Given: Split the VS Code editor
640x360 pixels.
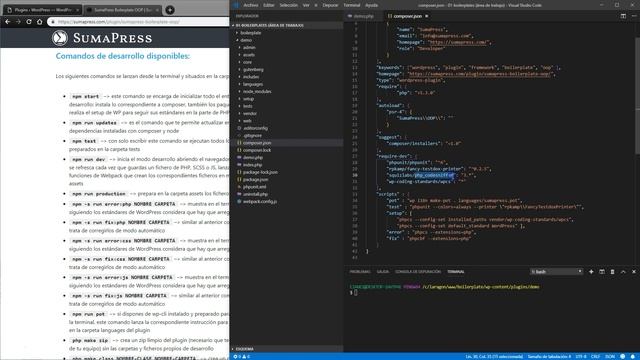Looking at the screenshot, I should click(x=623, y=16).
